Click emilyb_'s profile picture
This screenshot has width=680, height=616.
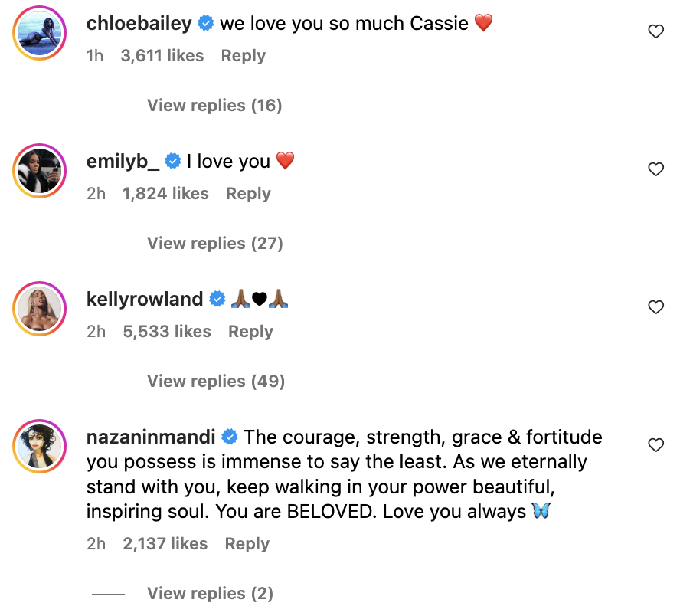tap(39, 170)
